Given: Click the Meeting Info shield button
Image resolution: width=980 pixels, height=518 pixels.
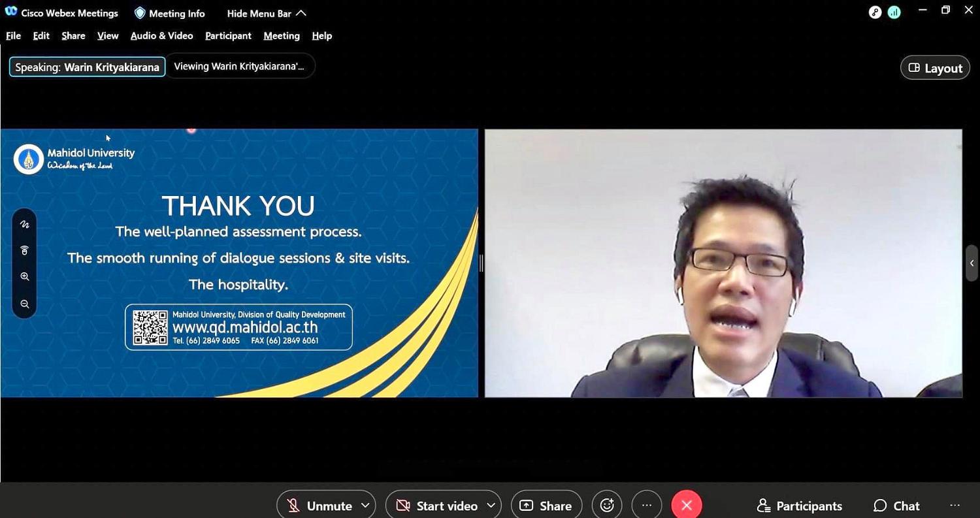Looking at the screenshot, I should 169,13.
